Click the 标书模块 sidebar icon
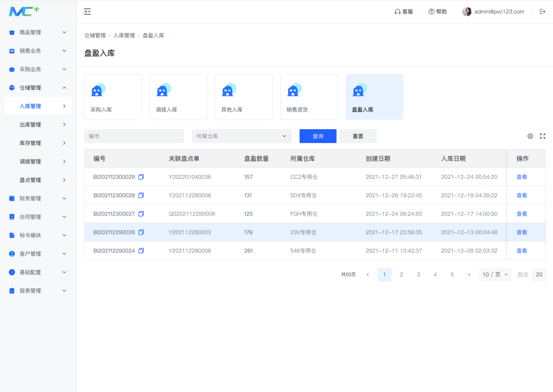Viewport: 553px width, 392px height. coord(12,235)
